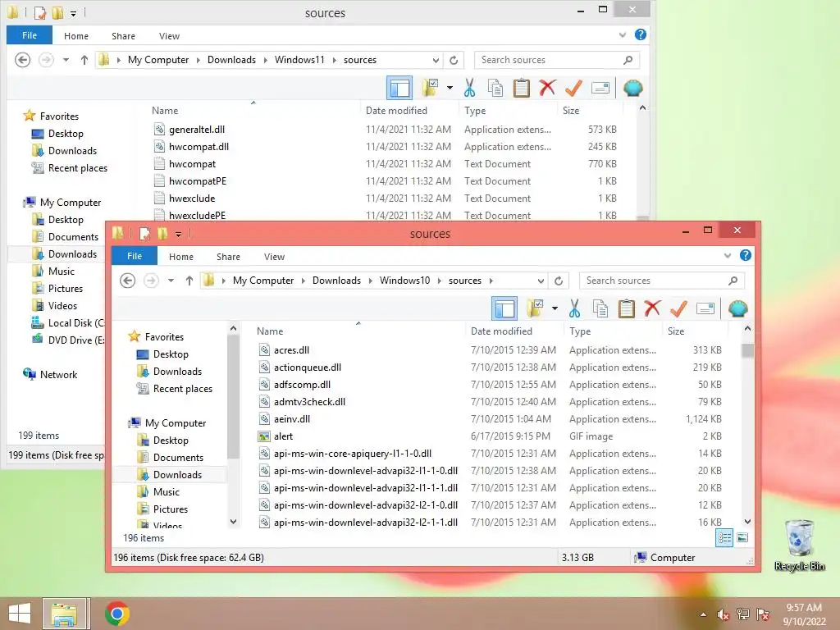Open the File tab in Windows10 window

coord(135,256)
